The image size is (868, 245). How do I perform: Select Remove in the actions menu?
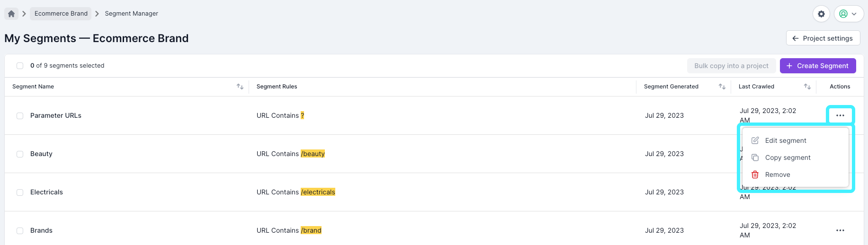tap(777, 175)
